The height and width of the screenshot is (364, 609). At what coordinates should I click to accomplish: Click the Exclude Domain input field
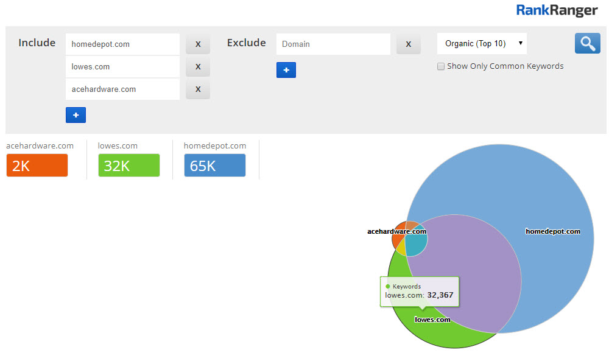point(333,44)
